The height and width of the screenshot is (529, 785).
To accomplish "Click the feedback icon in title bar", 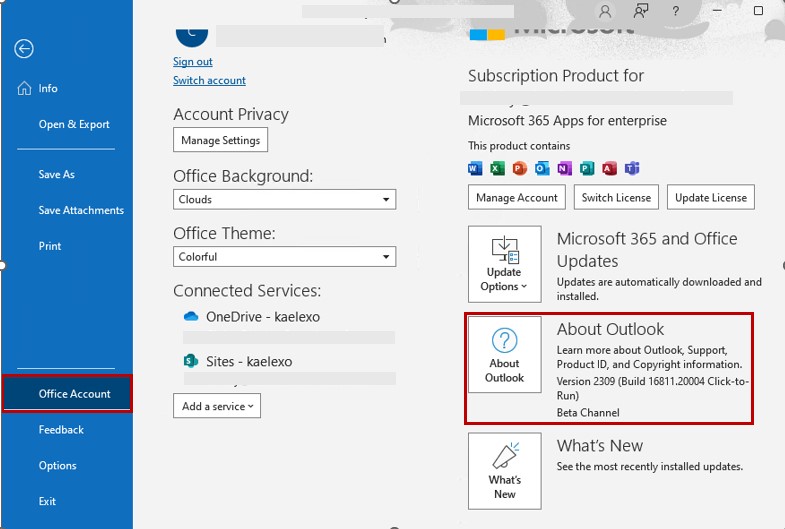I will [641, 11].
